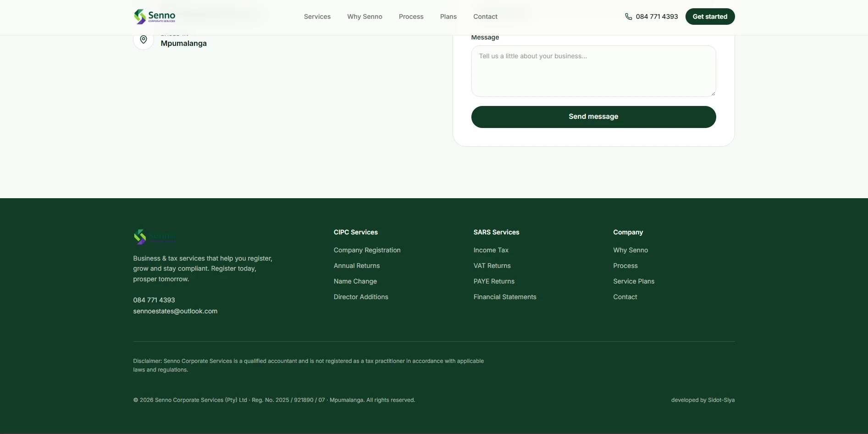Click the Get started button
868x434 pixels.
[x=710, y=17]
